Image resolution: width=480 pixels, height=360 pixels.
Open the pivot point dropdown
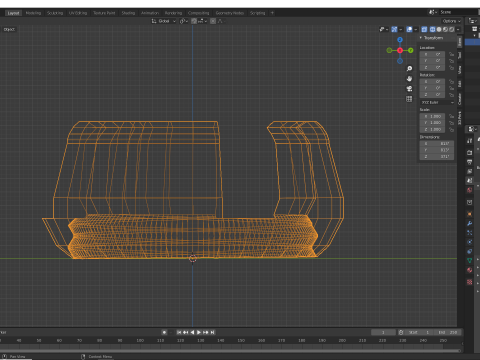pos(184,21)
